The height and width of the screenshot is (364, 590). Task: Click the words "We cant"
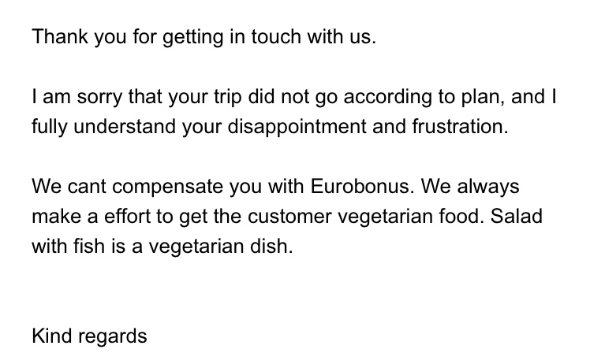[x=68, y=187]
